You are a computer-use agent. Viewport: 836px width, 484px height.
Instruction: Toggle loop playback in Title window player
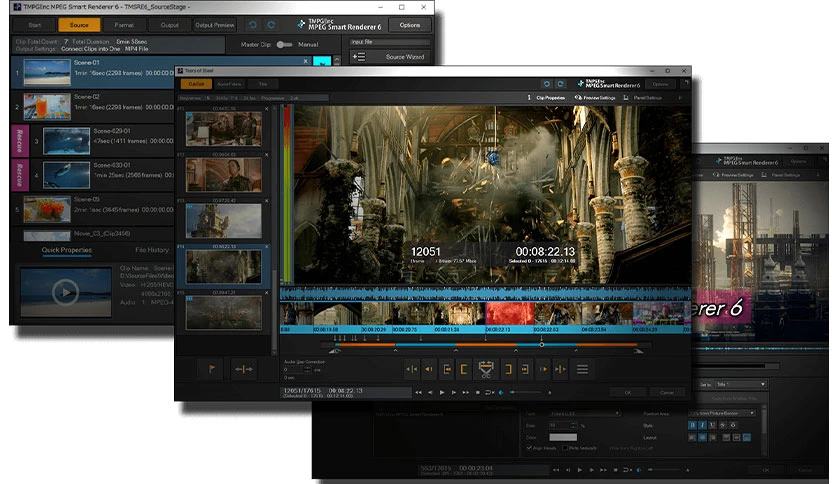click(626, 470)
